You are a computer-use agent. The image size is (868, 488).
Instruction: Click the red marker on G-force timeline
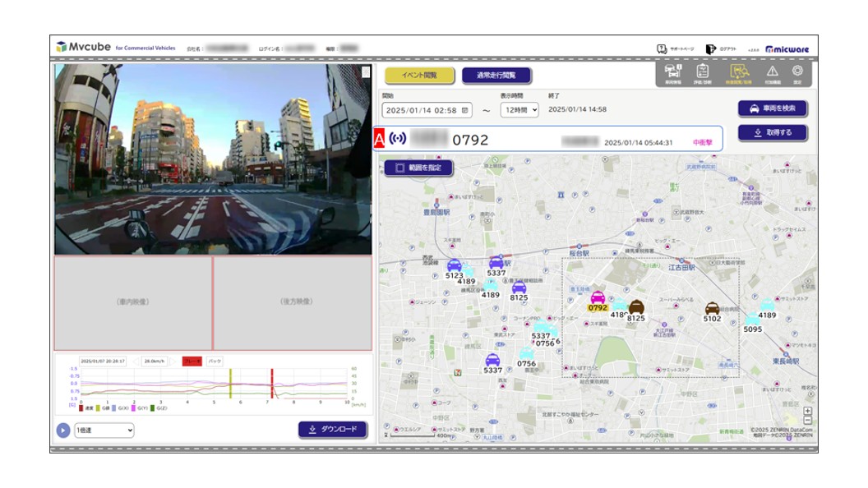(x=271, y=384)
